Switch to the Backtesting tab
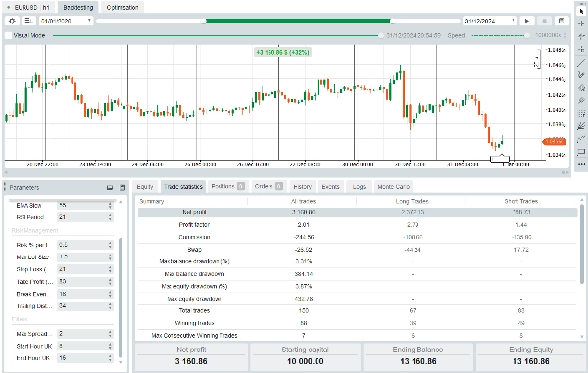Screen dimensions: 588x373 [78, 7]
